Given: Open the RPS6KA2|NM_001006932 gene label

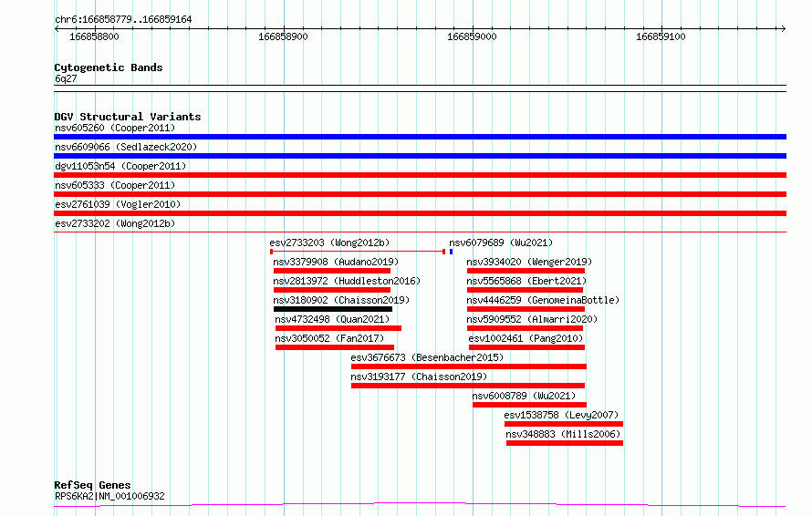Looking at the screenshot, I should [x=109, y=496].
